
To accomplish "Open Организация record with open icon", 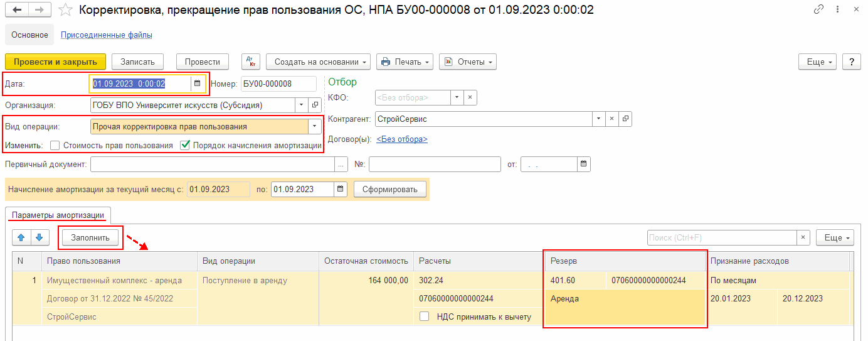I will pos(315,105).
